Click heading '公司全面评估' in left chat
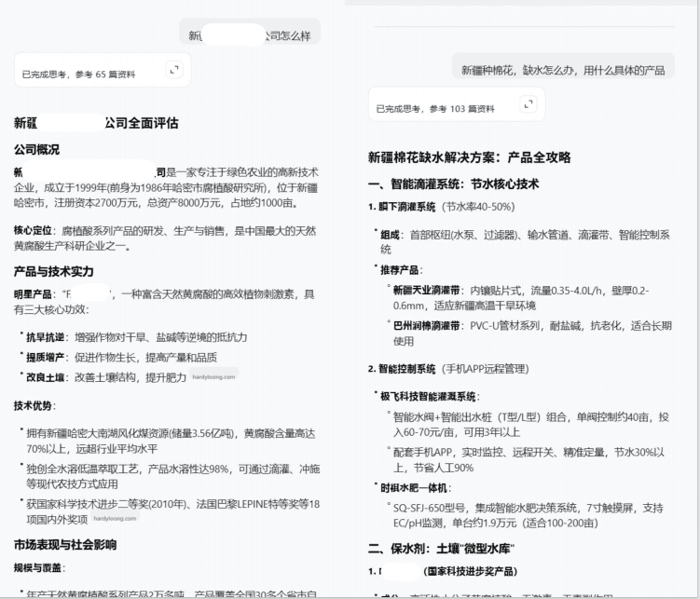The image size is (700, 599). 96,123
